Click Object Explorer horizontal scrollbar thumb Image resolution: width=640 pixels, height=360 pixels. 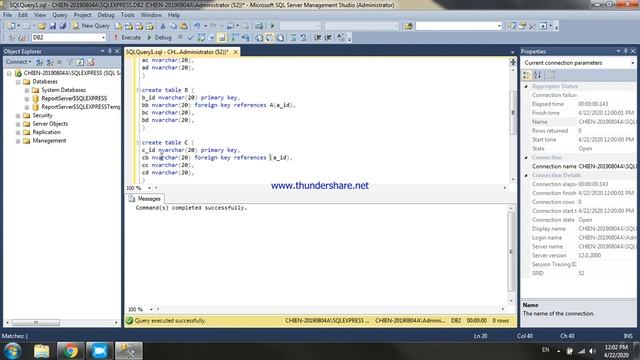point(36,322)
